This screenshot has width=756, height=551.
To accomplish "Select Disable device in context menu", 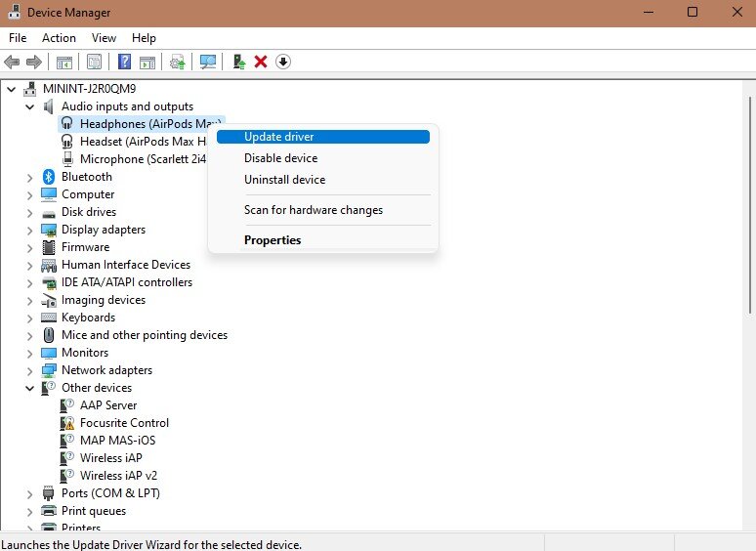I will (x=280, y=158).
